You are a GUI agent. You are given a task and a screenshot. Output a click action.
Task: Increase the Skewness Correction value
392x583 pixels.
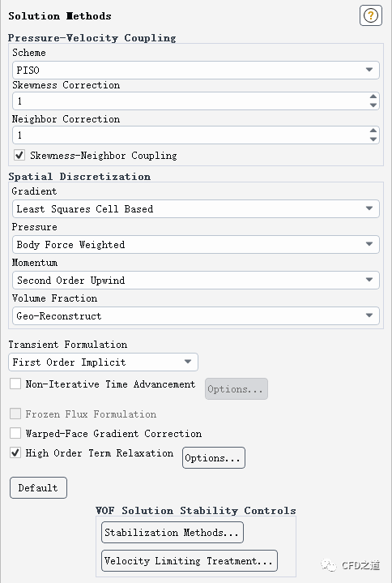pyautogui.click(x=373, y=96)
